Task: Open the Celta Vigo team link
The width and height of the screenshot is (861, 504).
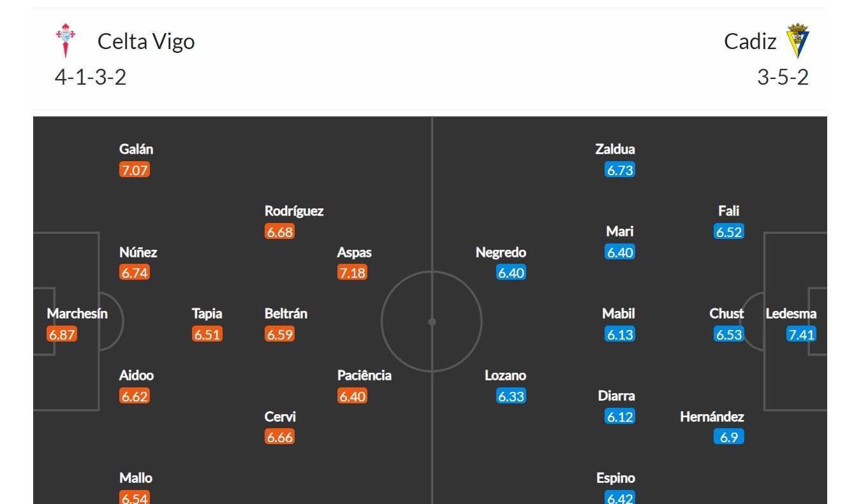Action: pos(146,41)
